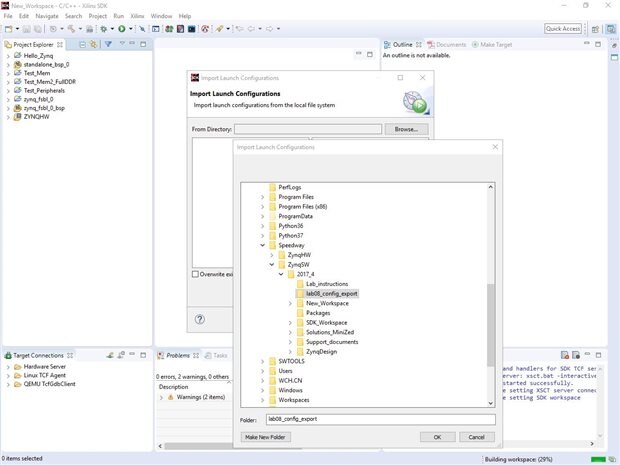Click the Target Connections panel icon

(x=8, y=355)
